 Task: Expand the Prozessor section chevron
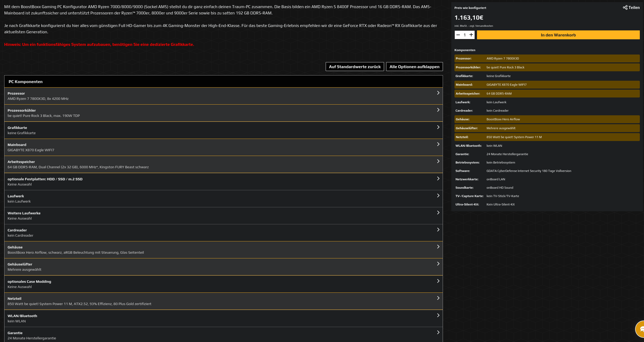438,93
